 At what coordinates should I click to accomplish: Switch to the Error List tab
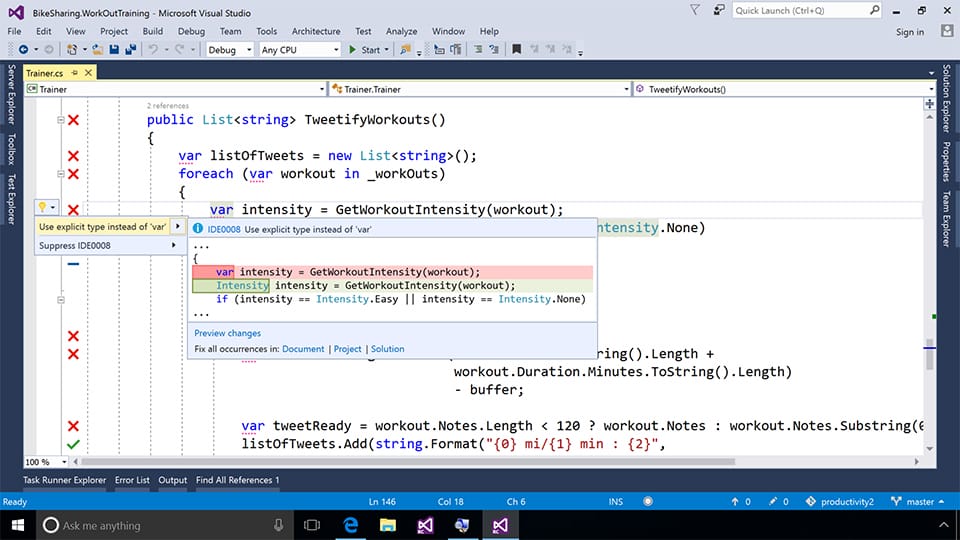tap(132, 480)
